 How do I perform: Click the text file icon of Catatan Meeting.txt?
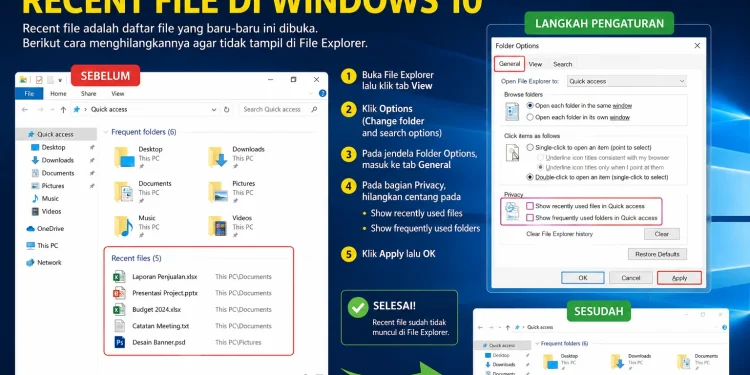click(x=119, y=326)
